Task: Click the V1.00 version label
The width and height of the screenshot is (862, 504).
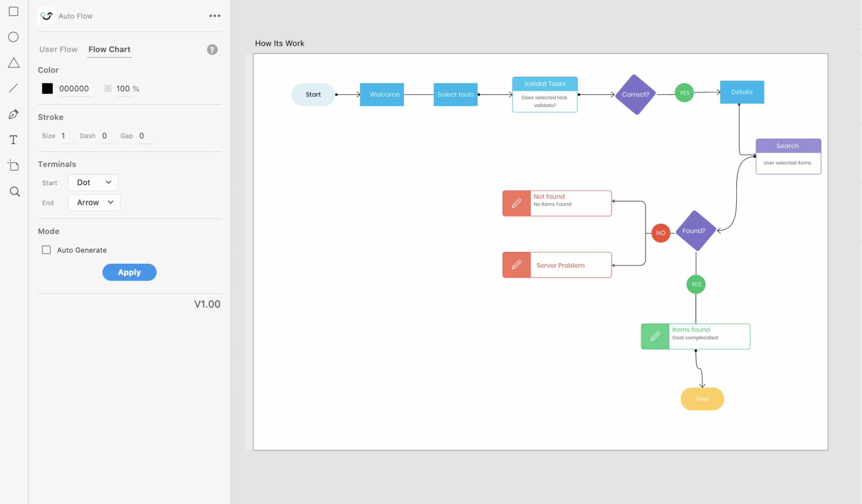Action: [x=207, y=304]
